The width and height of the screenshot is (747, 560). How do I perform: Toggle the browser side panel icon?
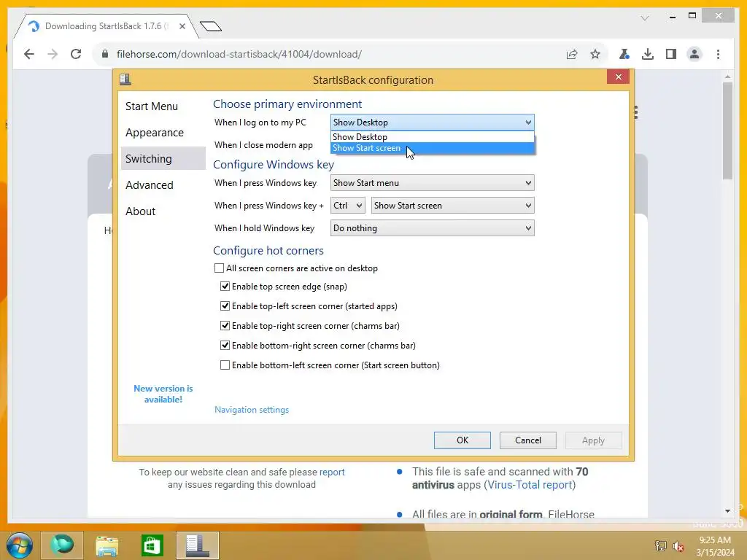pyautogui.click(x=671, y=54)
